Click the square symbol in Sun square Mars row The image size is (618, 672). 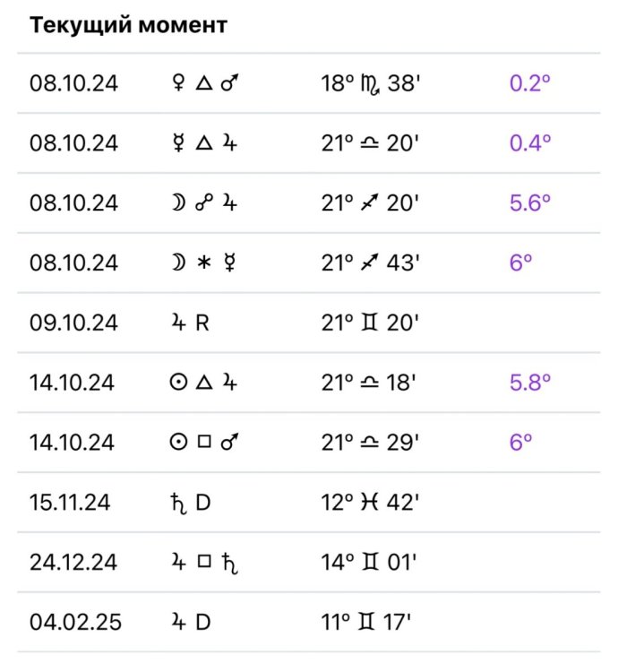click(203, 443)
